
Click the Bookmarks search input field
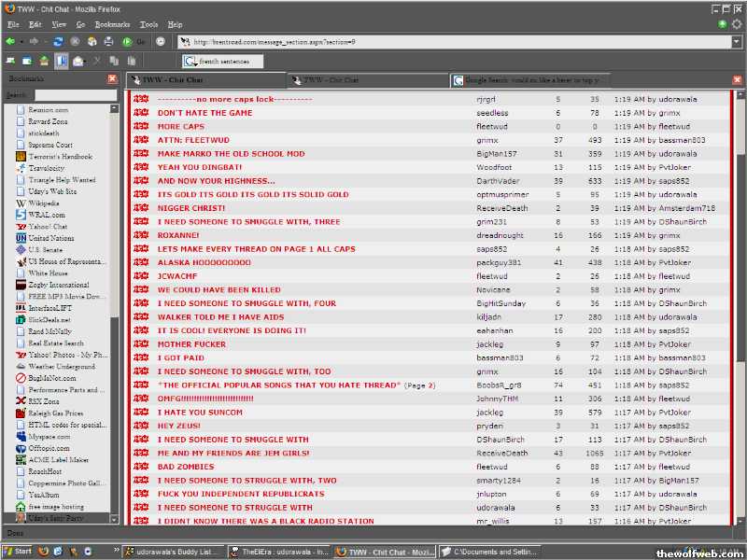pos(75,95)
